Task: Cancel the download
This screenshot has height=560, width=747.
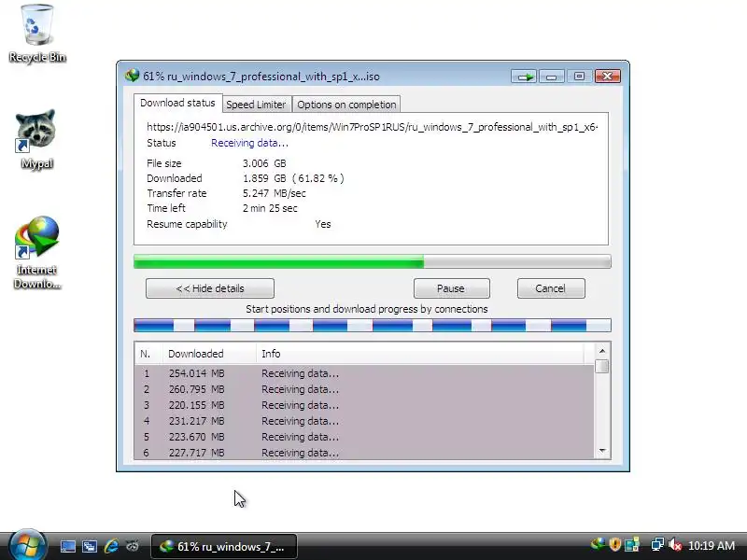Action: click(551, 288)
